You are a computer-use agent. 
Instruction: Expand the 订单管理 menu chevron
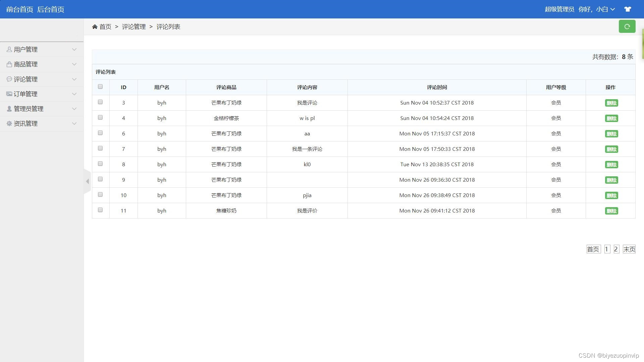tap(74, 94)
